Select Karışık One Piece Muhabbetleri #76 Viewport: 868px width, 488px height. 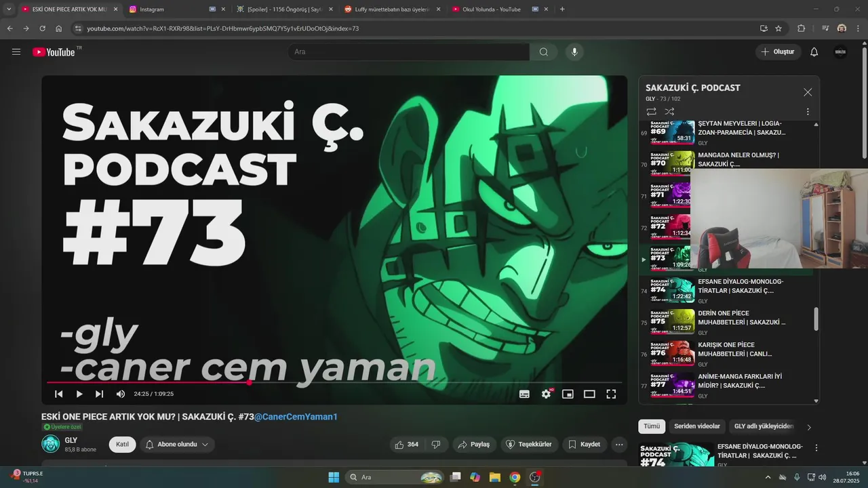coord(726,354)
